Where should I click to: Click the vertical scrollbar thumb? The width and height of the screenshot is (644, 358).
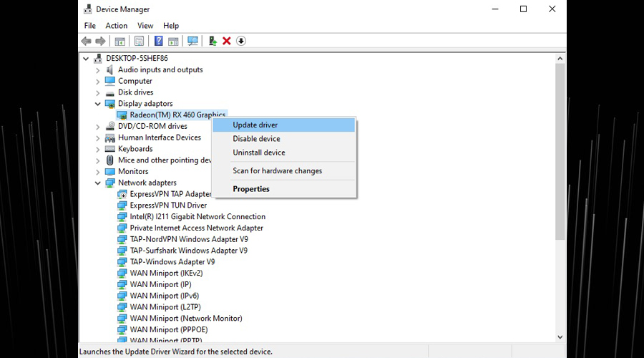click(x=560, y=152)
